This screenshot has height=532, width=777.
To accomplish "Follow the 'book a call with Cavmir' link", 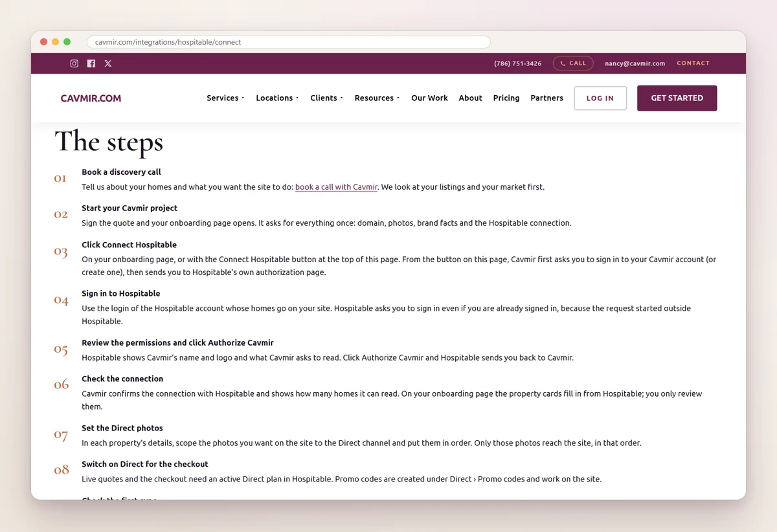I will click(336, 187).
